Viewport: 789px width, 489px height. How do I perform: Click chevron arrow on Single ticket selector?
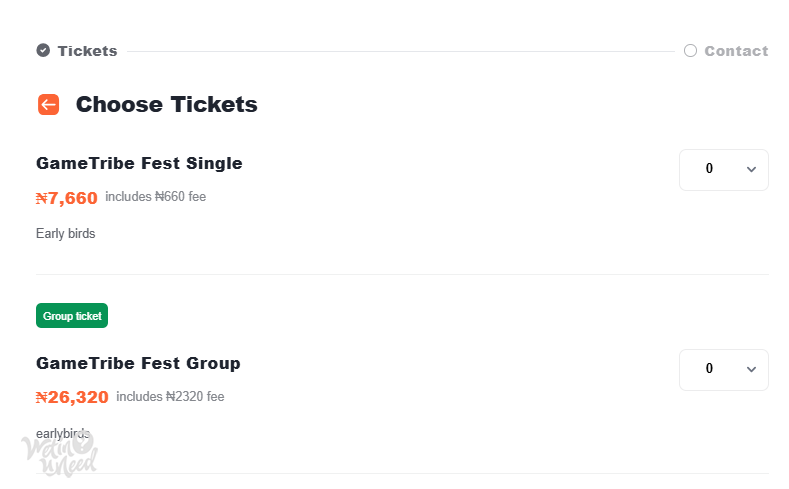(x=751, y=170)
